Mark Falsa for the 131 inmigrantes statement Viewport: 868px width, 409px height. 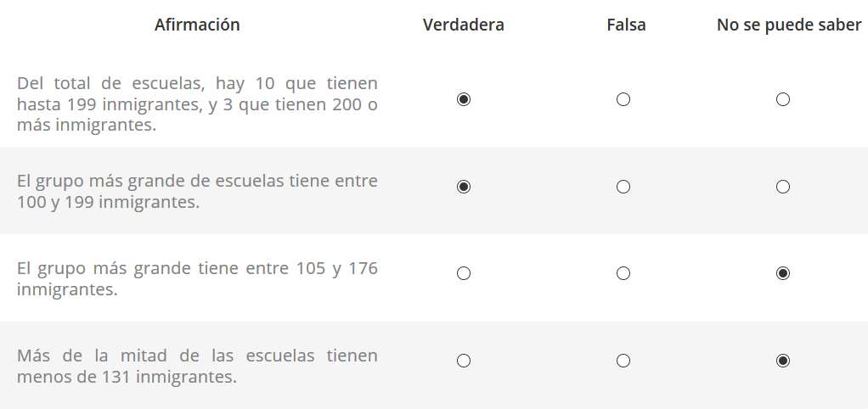click(623, 361)
